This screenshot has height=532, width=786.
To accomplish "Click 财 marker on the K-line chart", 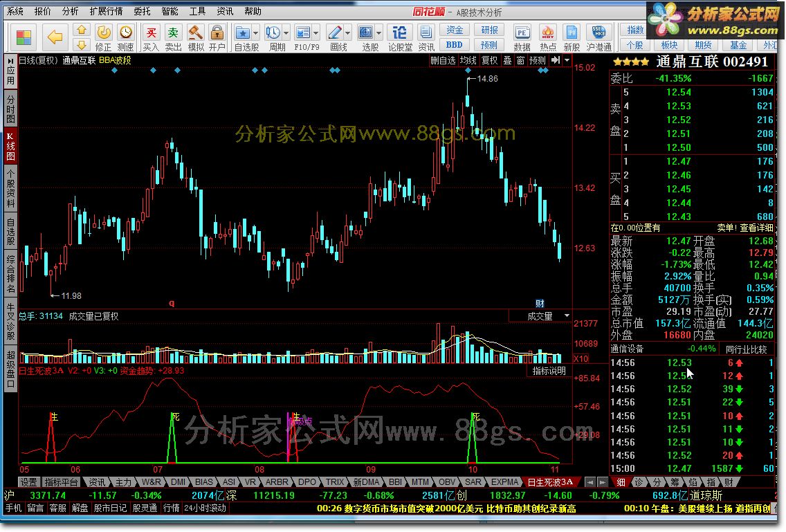I will pyautogui.click(x=540, y=303).
